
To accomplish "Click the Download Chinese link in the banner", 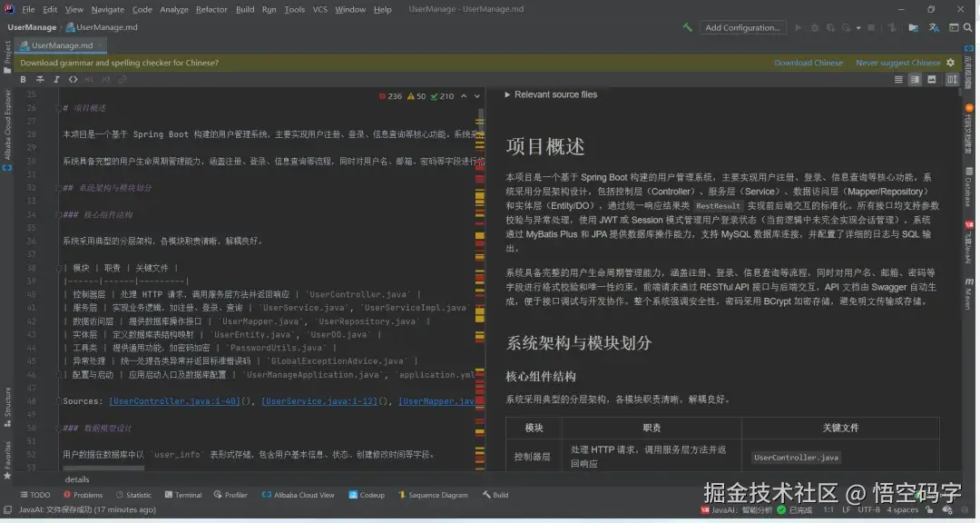I will (808, 63).
